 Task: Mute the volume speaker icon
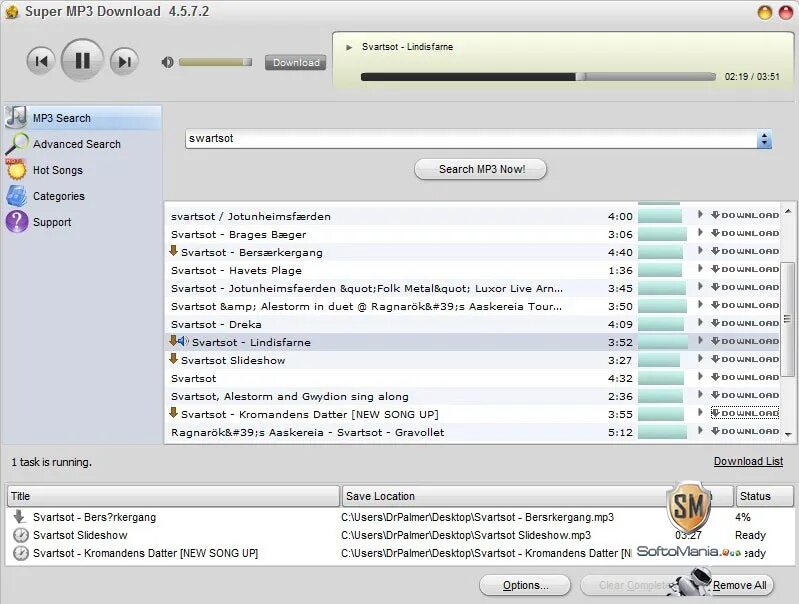coord(167,62)
